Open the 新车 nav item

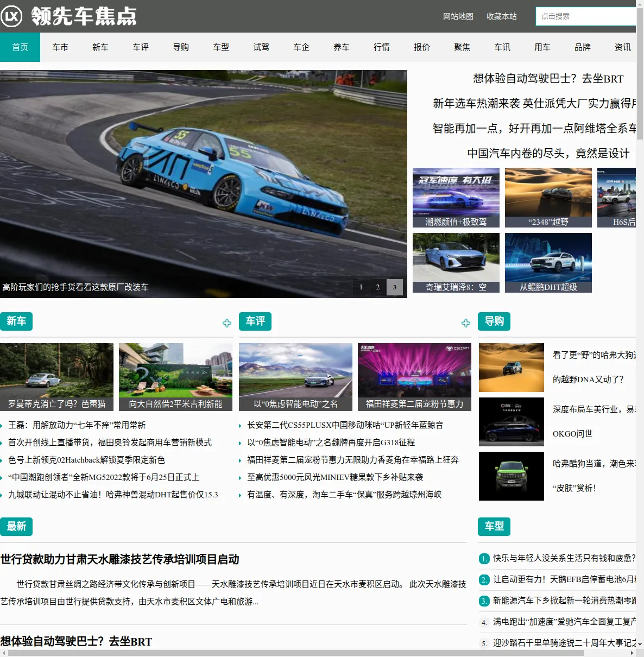pos(100,47)
